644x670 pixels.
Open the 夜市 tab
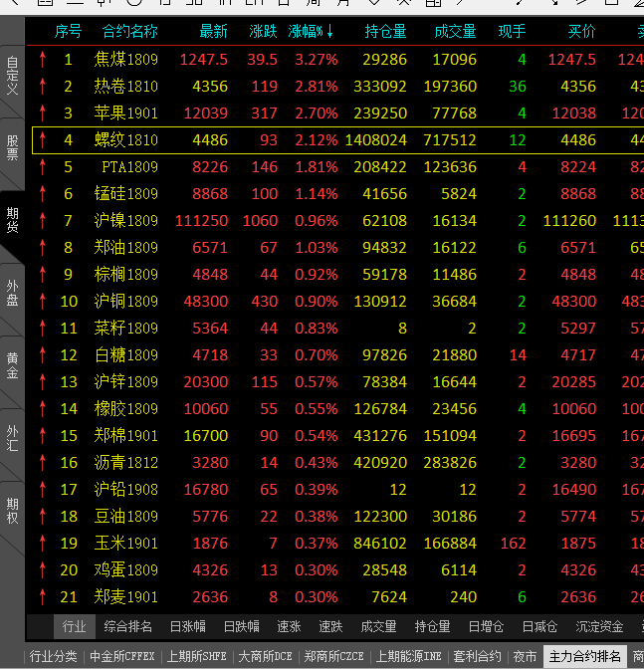(x=525, y=656)
